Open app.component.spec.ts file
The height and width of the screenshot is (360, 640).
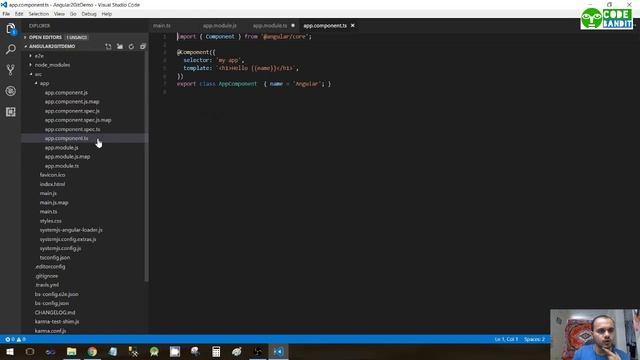(x=72, y=129)
